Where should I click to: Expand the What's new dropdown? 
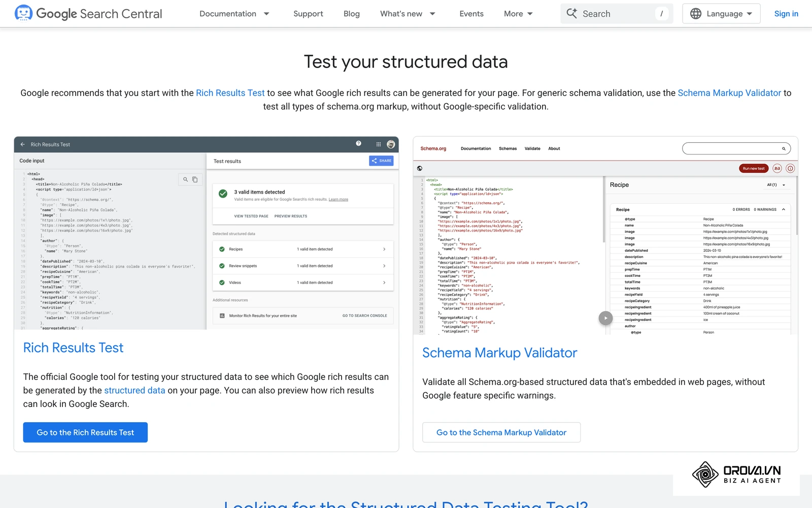point(408,14)
